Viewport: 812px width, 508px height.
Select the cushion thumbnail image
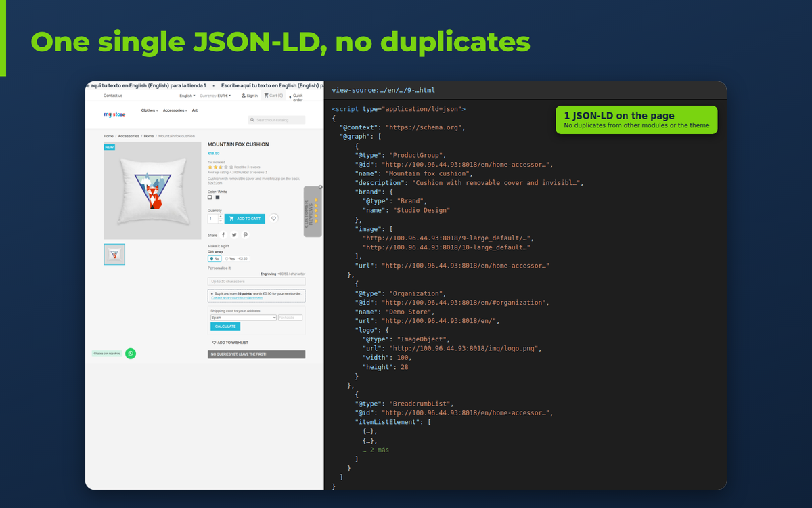(114, 254)
